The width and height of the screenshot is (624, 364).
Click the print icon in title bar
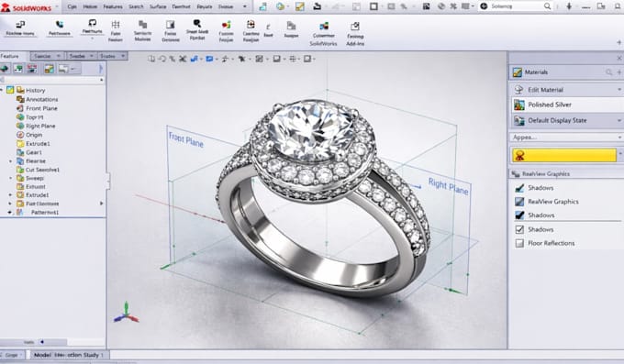coord(318,6)
